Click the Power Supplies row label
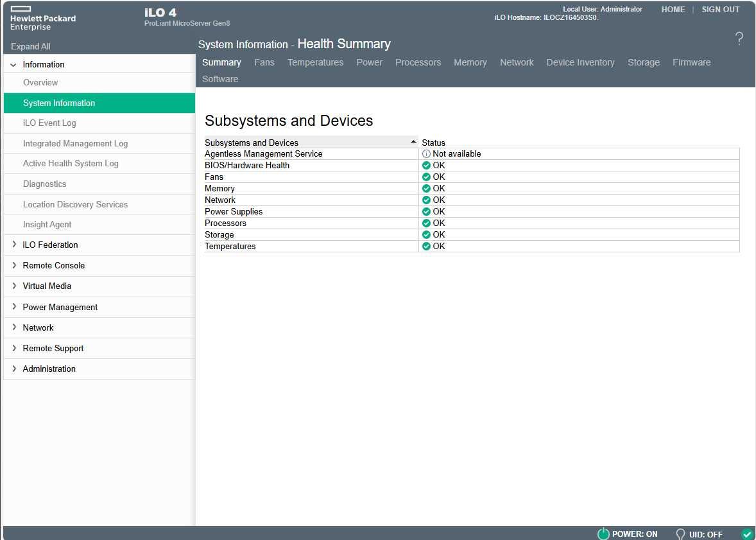This screenshot has height=540, width=756. click(234, 212)
